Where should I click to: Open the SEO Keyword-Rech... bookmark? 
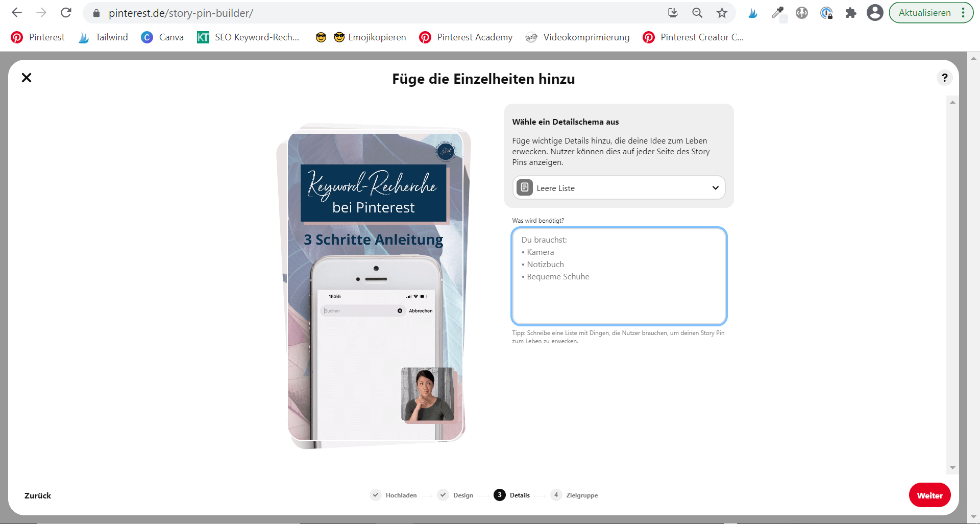pos(248,37)
